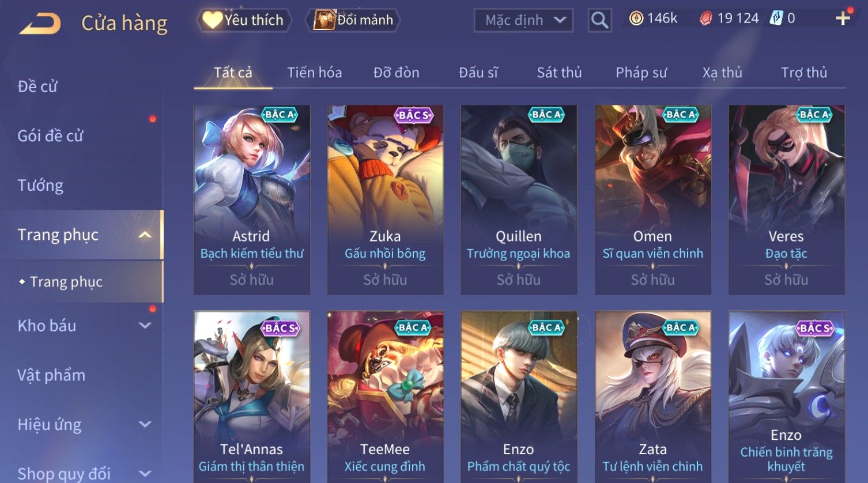Click the golden back arrow icon
This screenshot has height=483, width=868.
40,24
